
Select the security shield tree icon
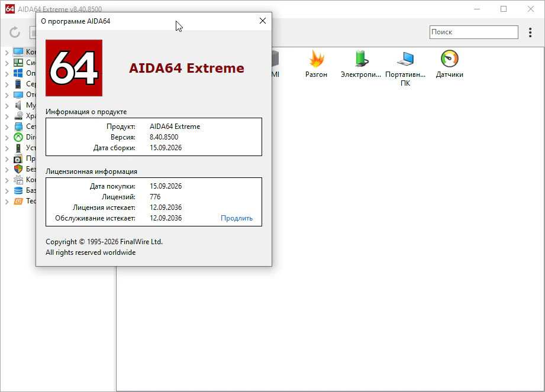click(x=18, y=169)
